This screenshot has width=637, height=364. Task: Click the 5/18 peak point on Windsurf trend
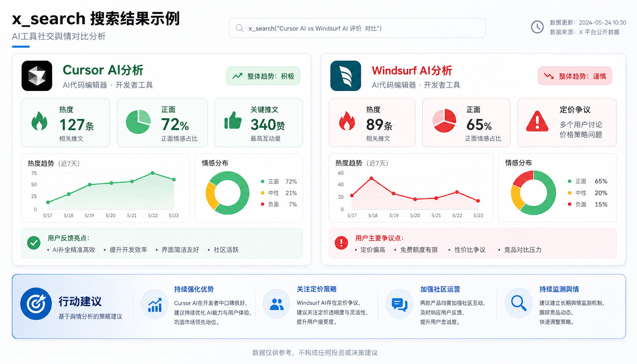point(371,178)
